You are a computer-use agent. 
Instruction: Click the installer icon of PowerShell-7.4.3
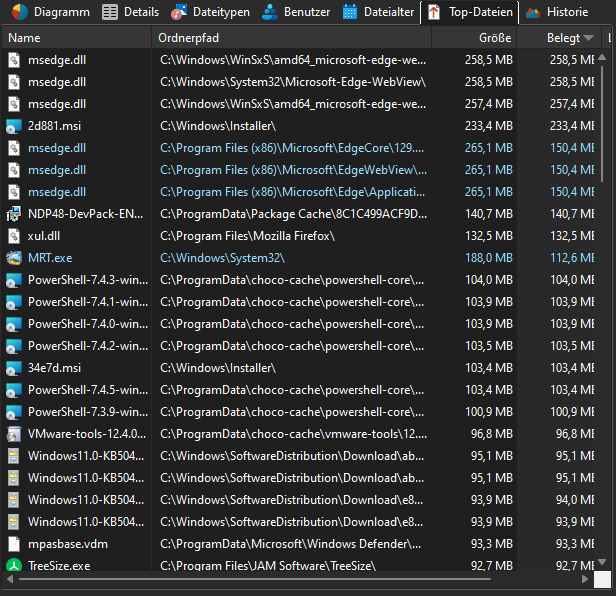click(14, 280)
